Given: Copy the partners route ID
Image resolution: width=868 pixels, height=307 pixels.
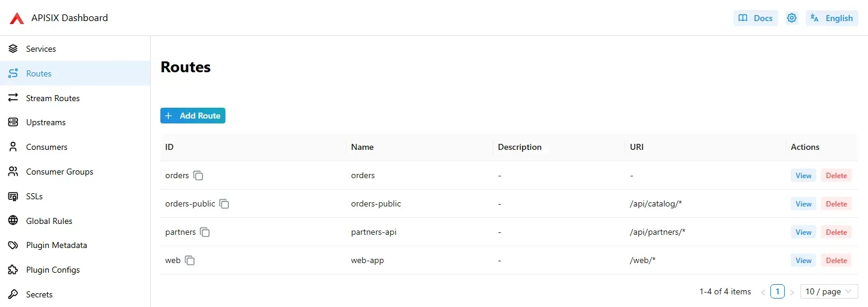Looking at the screenshot, I should [205, 232].
